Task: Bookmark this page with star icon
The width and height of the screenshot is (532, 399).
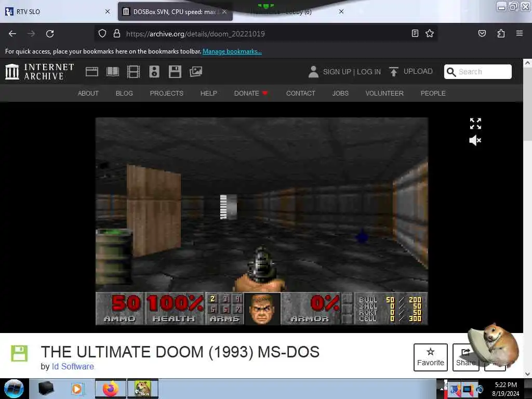Action: coord(430,33)
